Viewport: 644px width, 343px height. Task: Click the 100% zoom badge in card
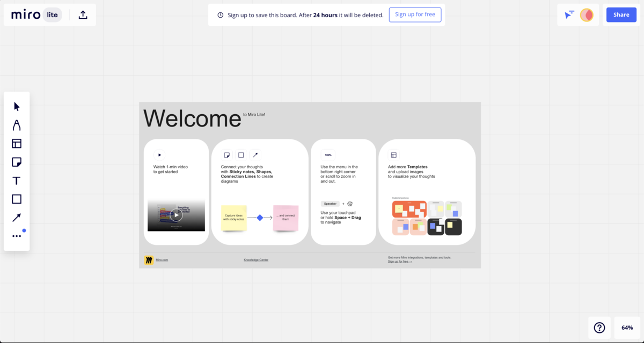(x=328, y=155)
